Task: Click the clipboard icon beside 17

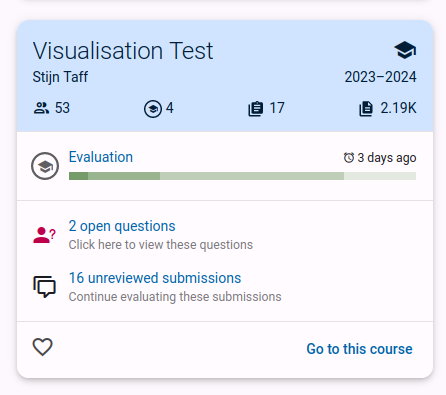Action: [x=256, y=109]
